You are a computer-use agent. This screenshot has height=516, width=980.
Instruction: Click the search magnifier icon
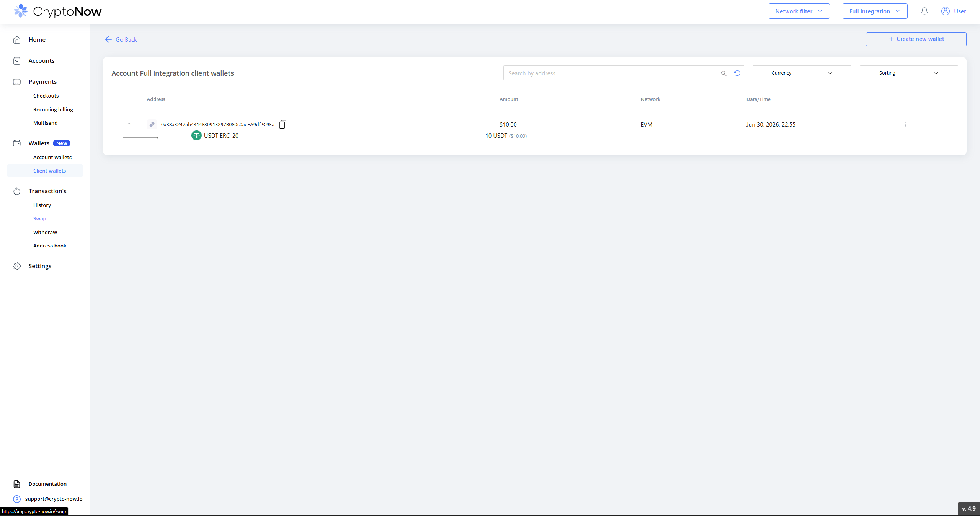[x=724, y=73]
